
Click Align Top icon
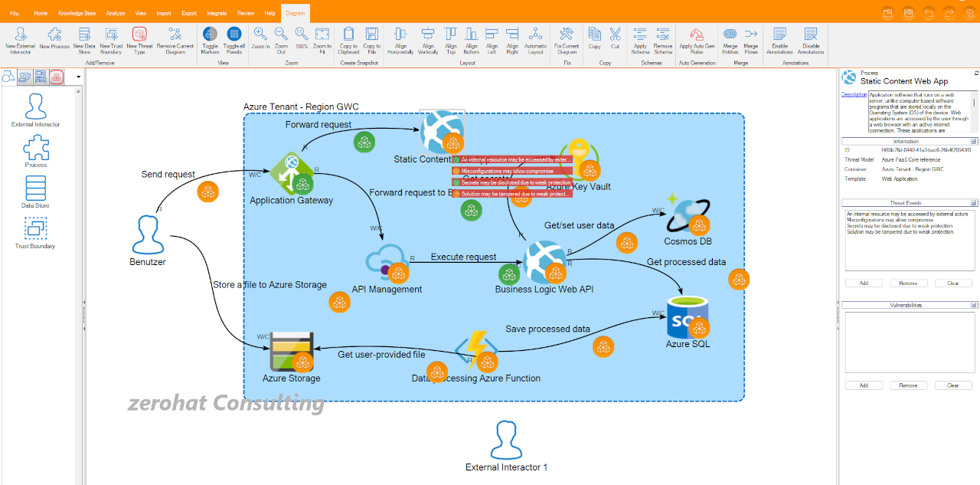pos(451,40)
